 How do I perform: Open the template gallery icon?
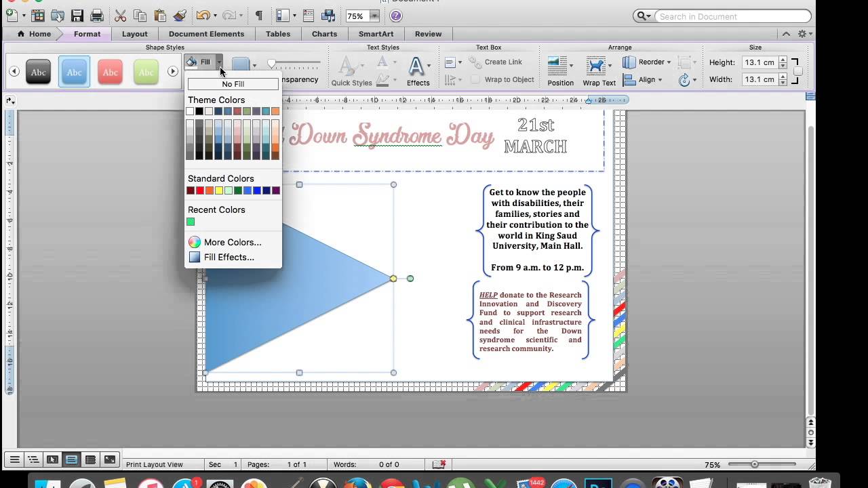click(38, 15)
